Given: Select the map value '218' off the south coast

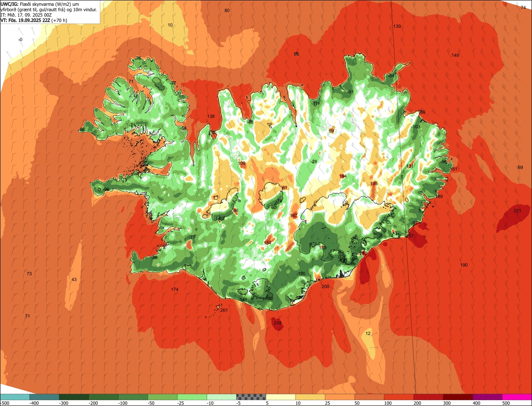Looking at the screenshot, I should pos(278,323).
